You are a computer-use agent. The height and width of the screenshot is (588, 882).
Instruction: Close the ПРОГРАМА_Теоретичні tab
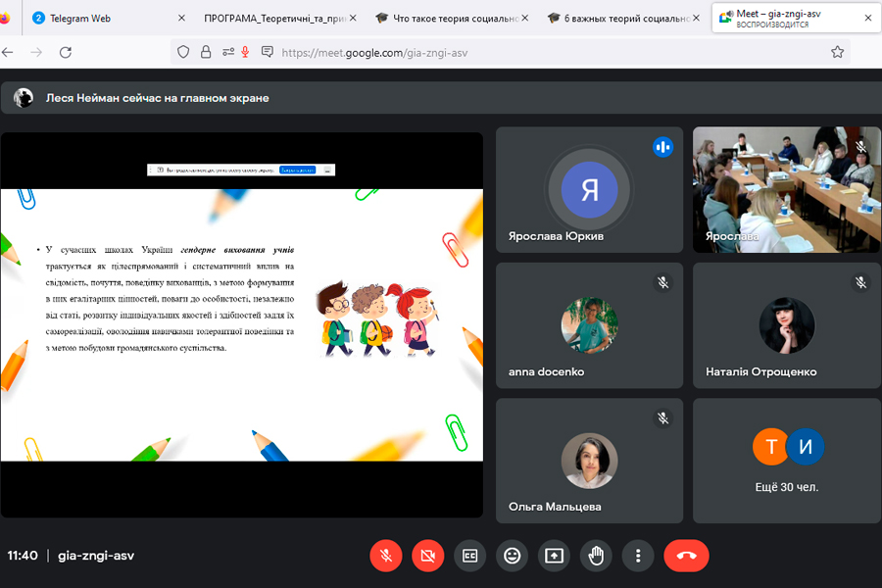(x=353, y=18)
